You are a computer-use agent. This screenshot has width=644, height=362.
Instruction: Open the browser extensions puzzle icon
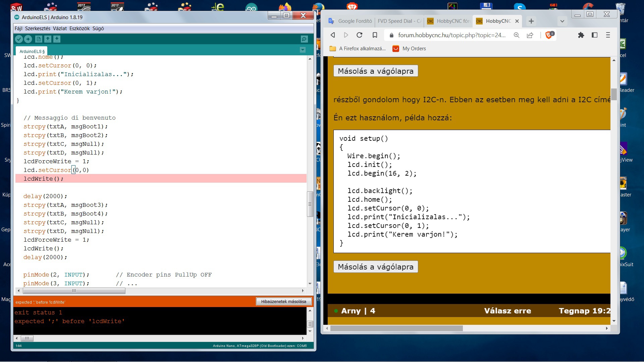[581, 35]
